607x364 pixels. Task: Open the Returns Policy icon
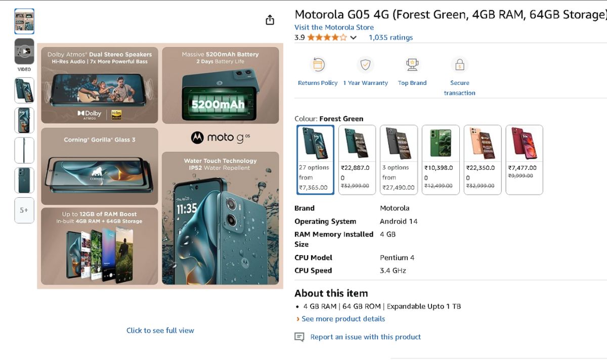pos(318,65)
